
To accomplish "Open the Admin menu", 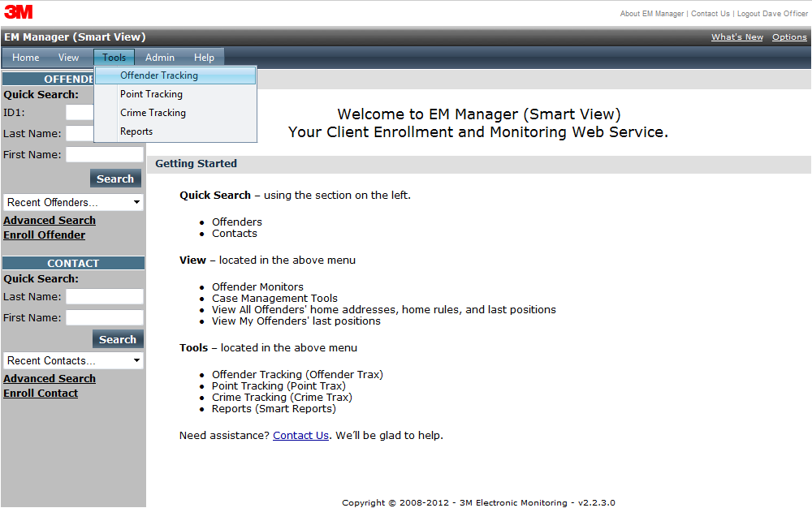I will point(160,58).
